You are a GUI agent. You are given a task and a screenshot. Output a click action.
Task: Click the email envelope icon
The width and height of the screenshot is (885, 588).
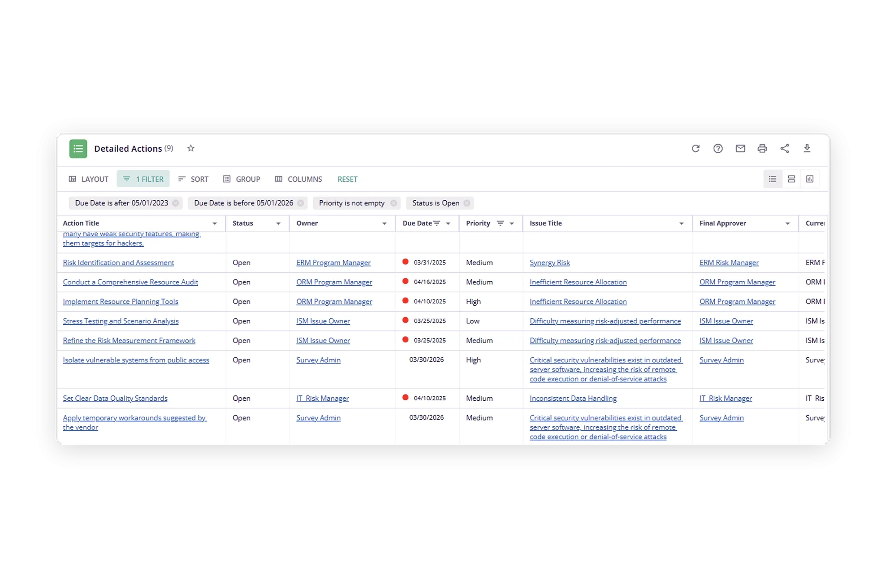pos(740,148)
